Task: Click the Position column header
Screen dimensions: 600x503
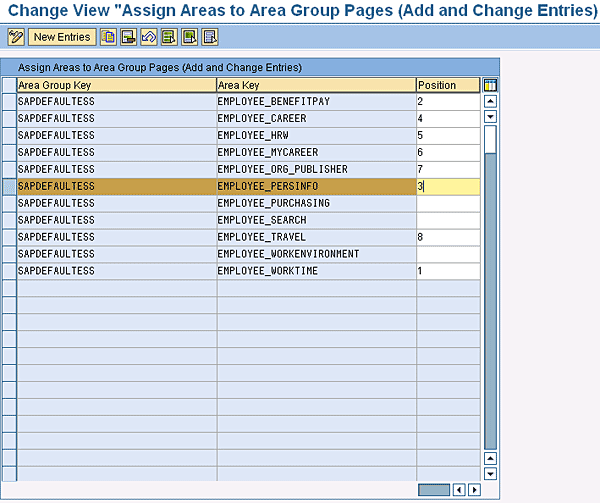Action: coord(447,85)
